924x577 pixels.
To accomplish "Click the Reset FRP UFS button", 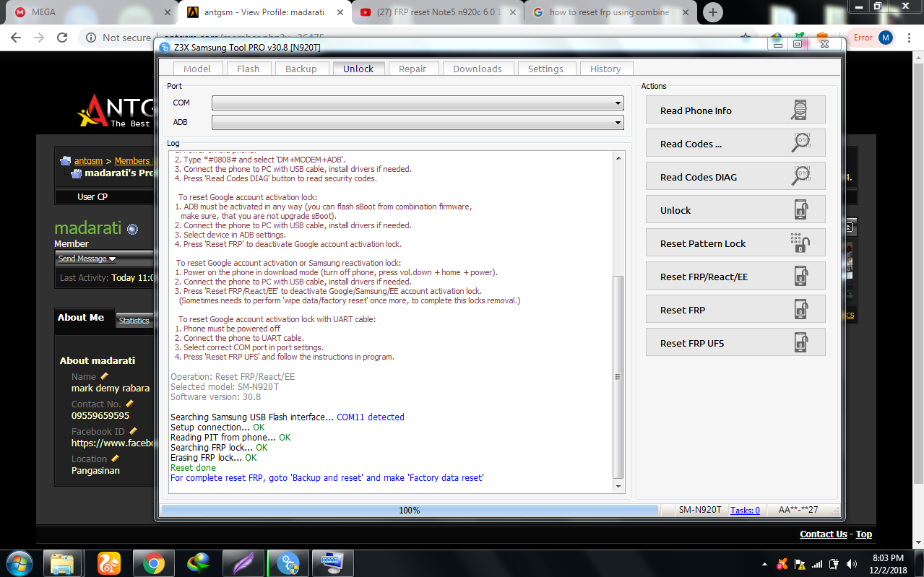I will coord(735,342).
